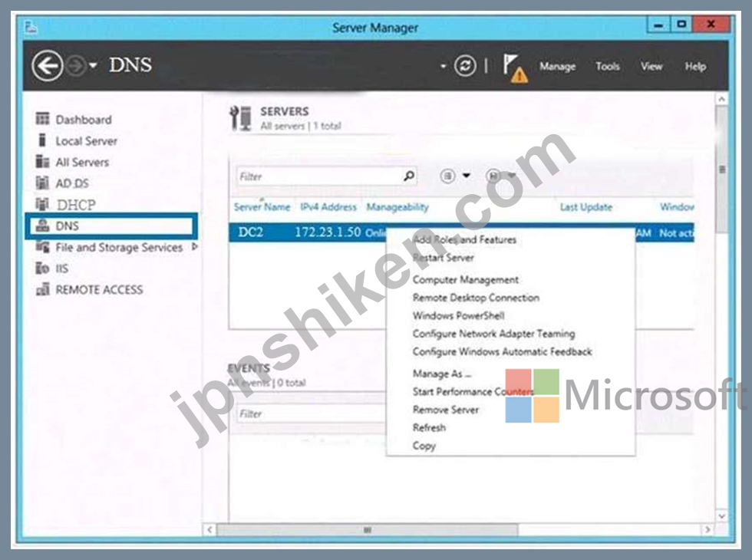Viewport: 752px width, 560px height.
Task: Open the Manage menu
Action: click(557, 67)
